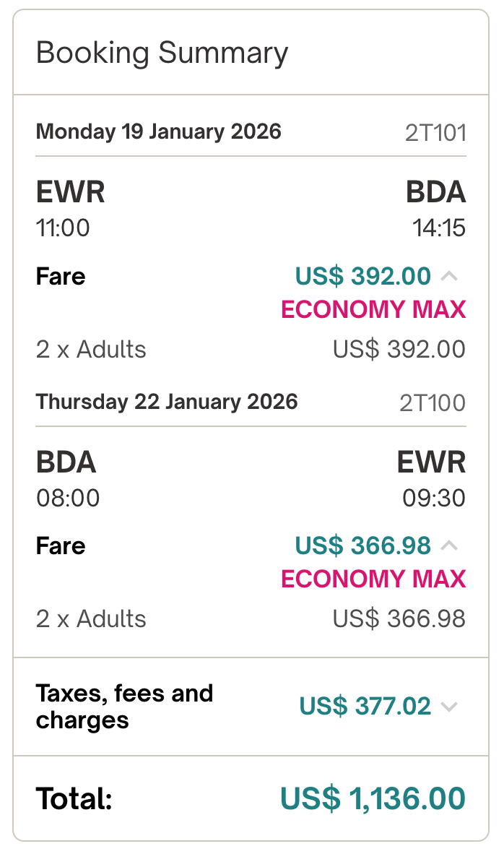
Task: Click the outbound departure time 11:00
Action: click(x=63, y=228)
